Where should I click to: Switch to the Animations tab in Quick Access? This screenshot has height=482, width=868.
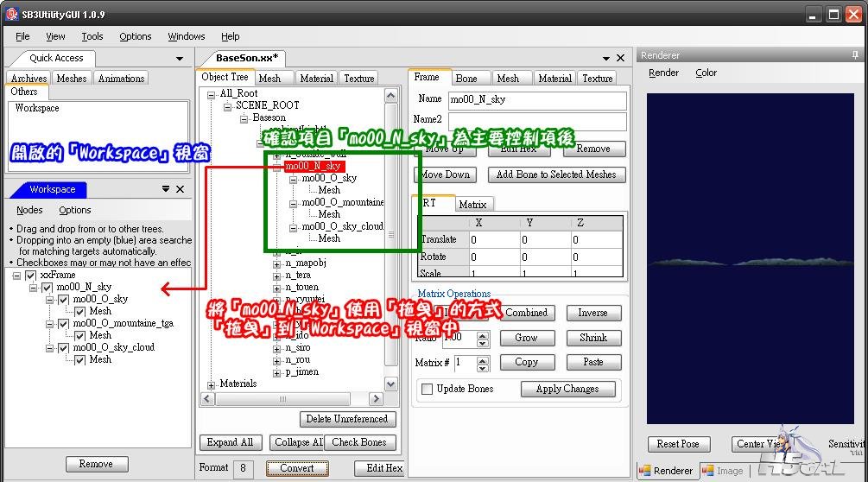tap(121, 79)
